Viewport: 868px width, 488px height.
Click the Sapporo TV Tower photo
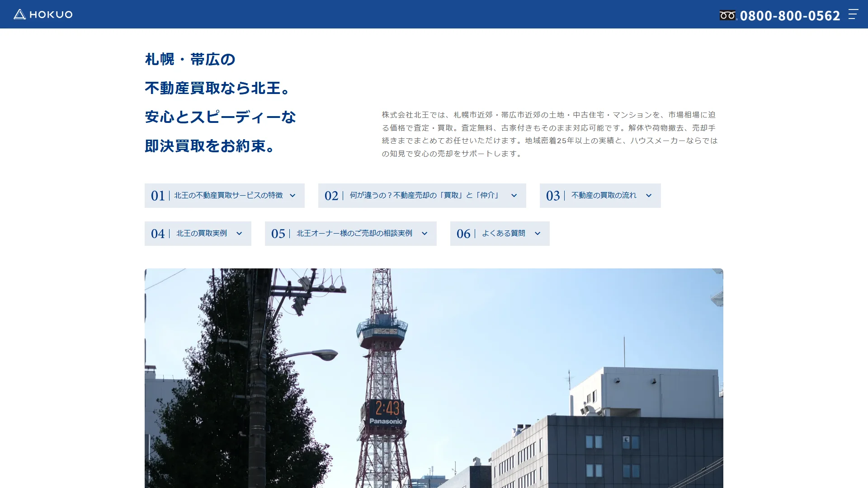pyautogui.click(x=434, y=378)
